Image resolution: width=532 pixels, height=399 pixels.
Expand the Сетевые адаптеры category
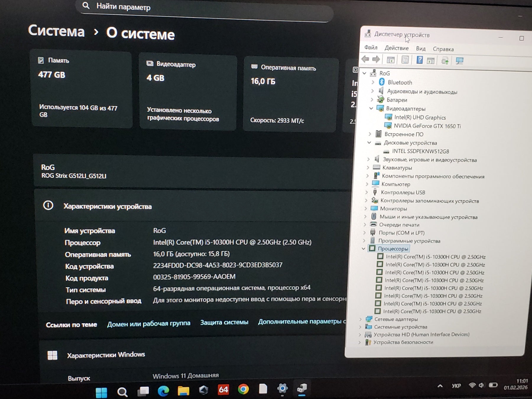(360, 319)
